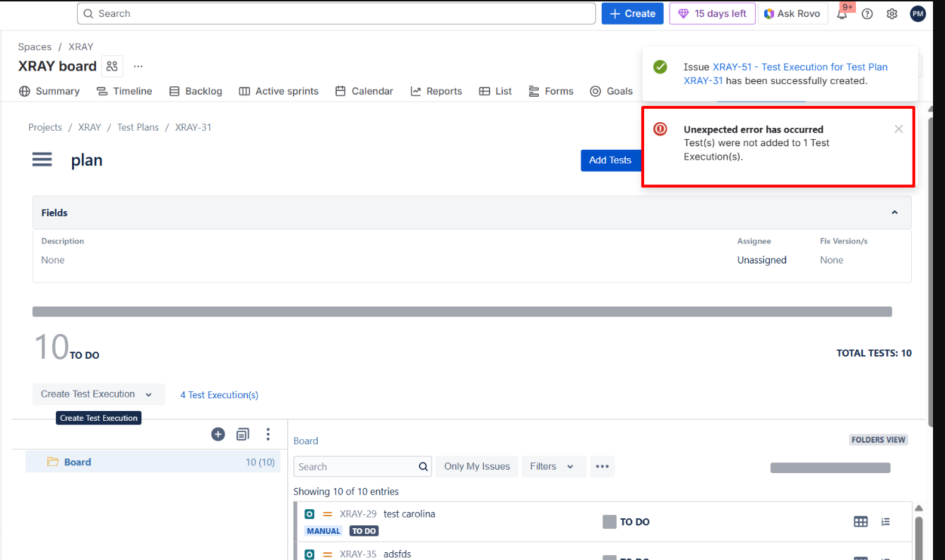Click the Add Tests button
Screen dimensions: 945x560
(610, 160)
